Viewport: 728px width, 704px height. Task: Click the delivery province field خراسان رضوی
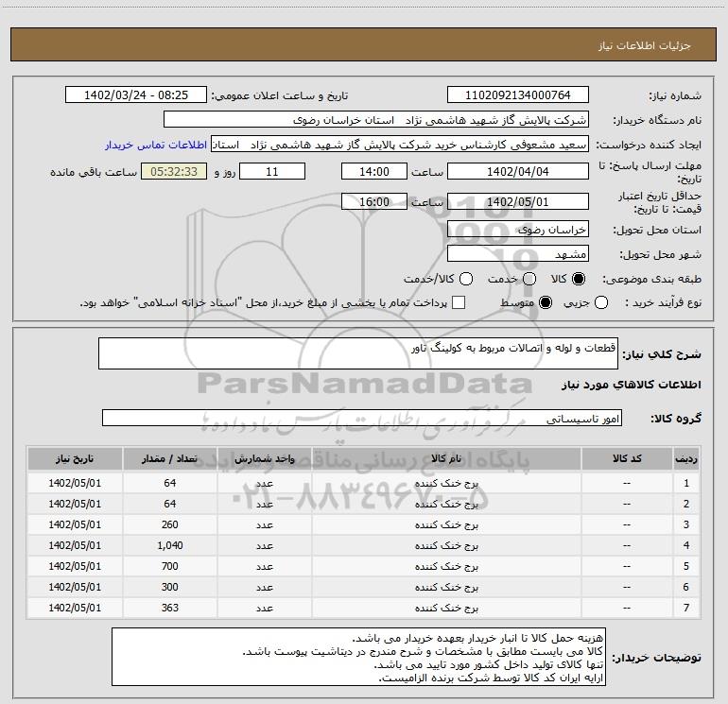[518, 230]
